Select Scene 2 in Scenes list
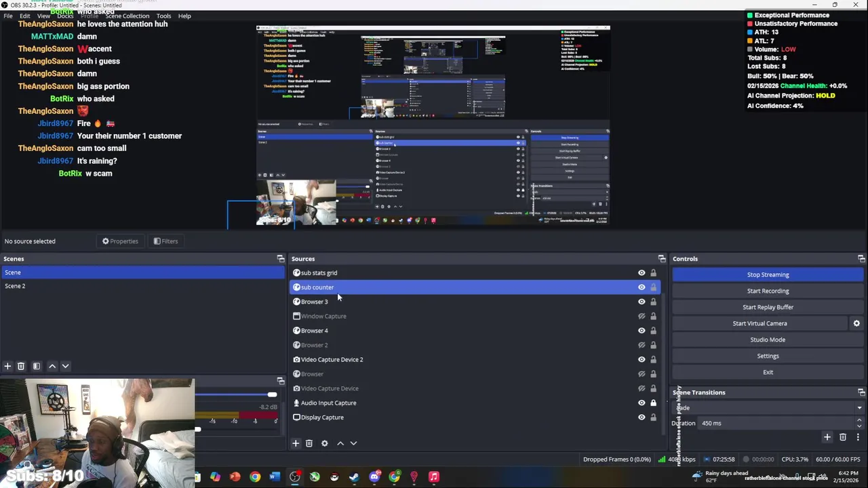Viewport: 868px width, 488px height. pyautogui.click(x=142, y=286)
